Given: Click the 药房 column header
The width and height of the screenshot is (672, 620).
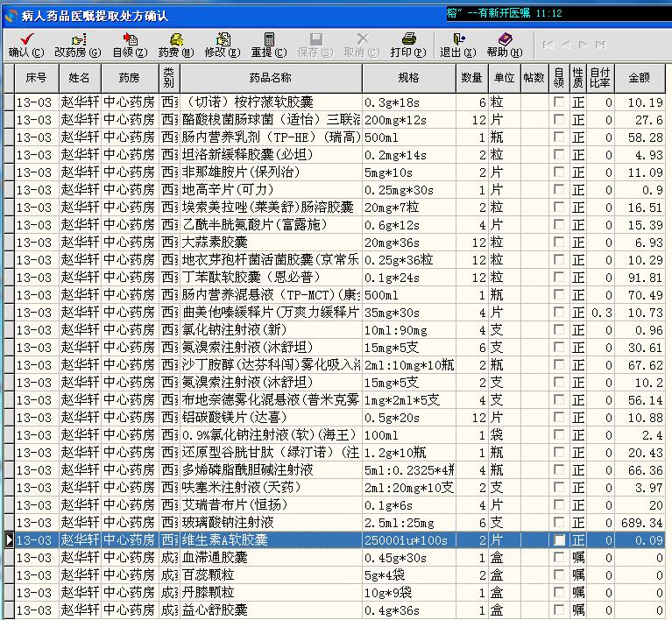Looking at the screenshot, I should [x=130, y=78].
